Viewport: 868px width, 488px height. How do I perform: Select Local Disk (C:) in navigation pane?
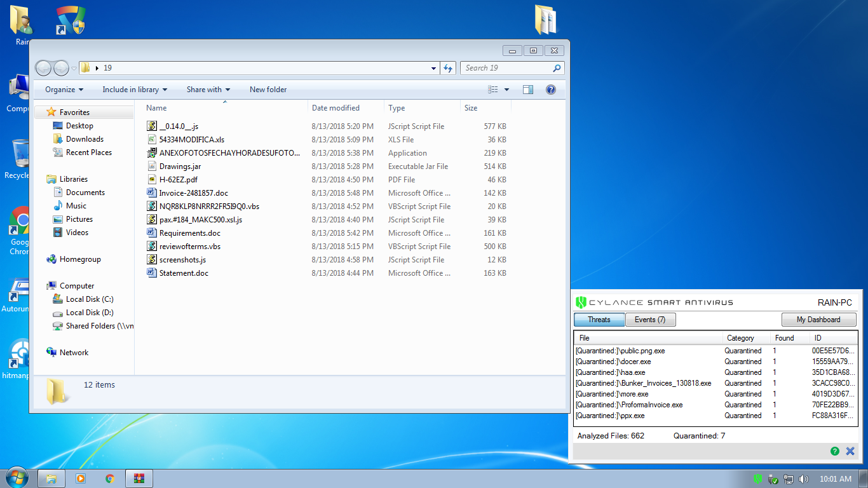(x=90, y=299)
